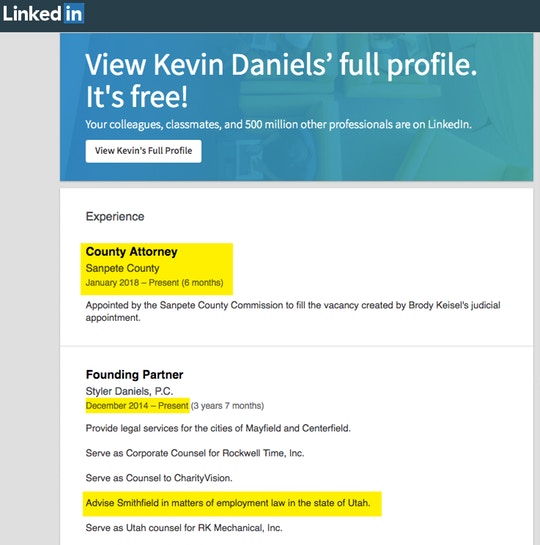
Task: Select the January 2018 – Present date range
Action: [154, 283]
